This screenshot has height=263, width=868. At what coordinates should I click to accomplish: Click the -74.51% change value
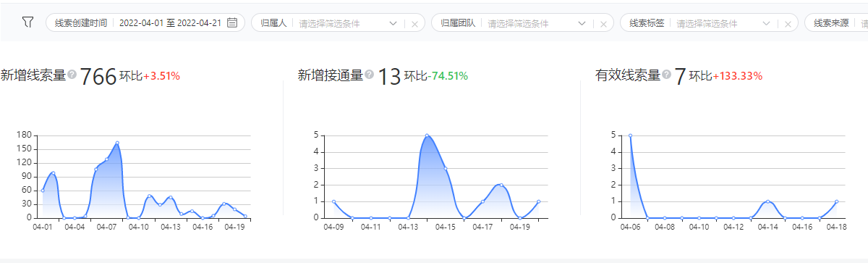pyautogui.click(x=447, y=75)
